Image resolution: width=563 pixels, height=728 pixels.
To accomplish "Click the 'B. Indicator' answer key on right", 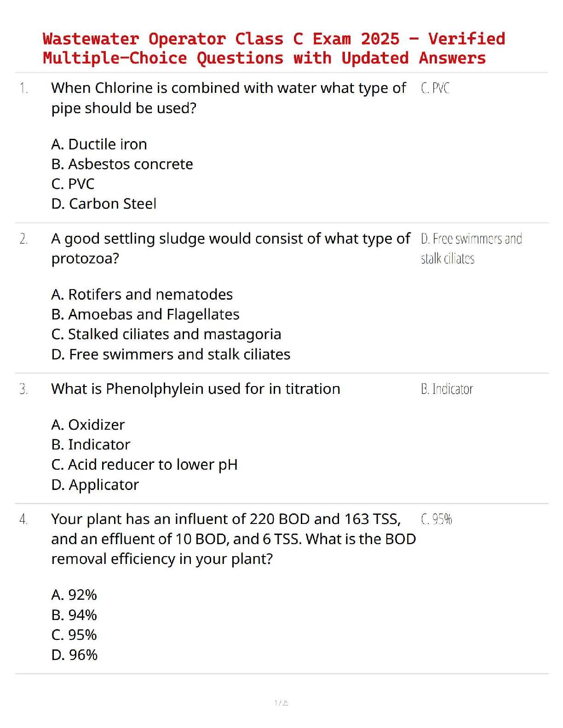I will pos(447,389).
